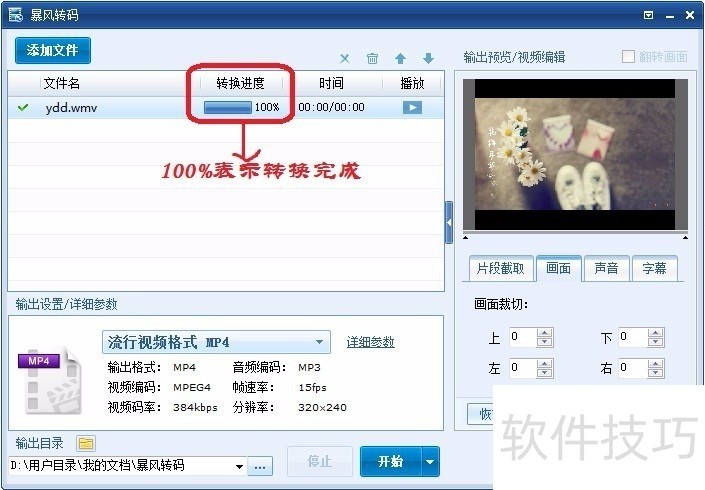705x490 pixels.
Task: Click the MPEG4 video codec value
Action: 192,388
